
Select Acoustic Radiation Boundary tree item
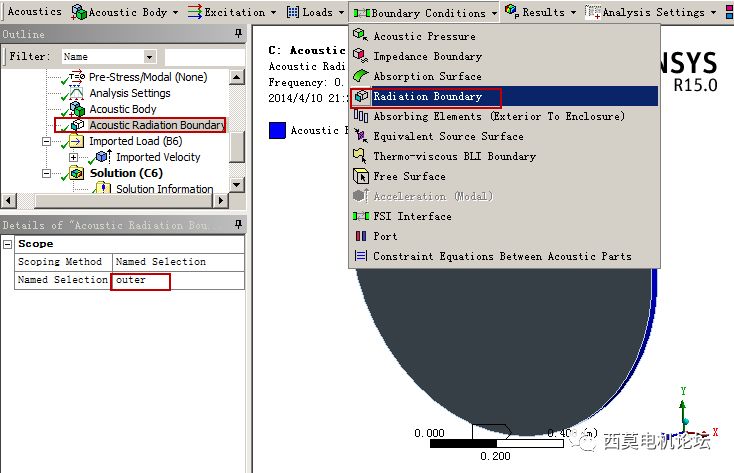157,125
